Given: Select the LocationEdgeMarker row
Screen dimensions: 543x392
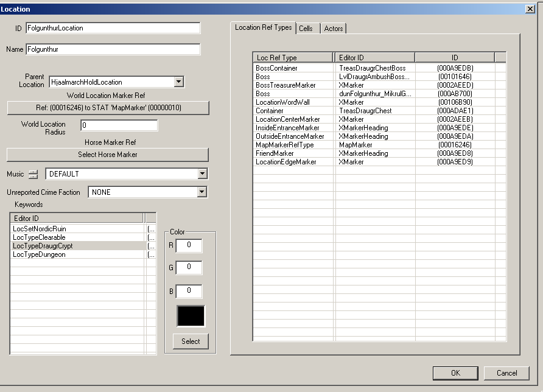Looking at the screenshot, I should pos(379,162).
